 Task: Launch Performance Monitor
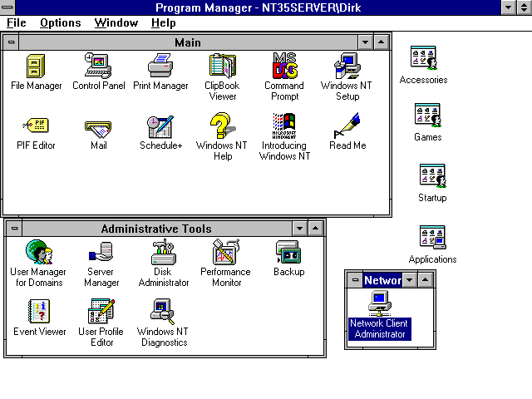click(225, 252)
